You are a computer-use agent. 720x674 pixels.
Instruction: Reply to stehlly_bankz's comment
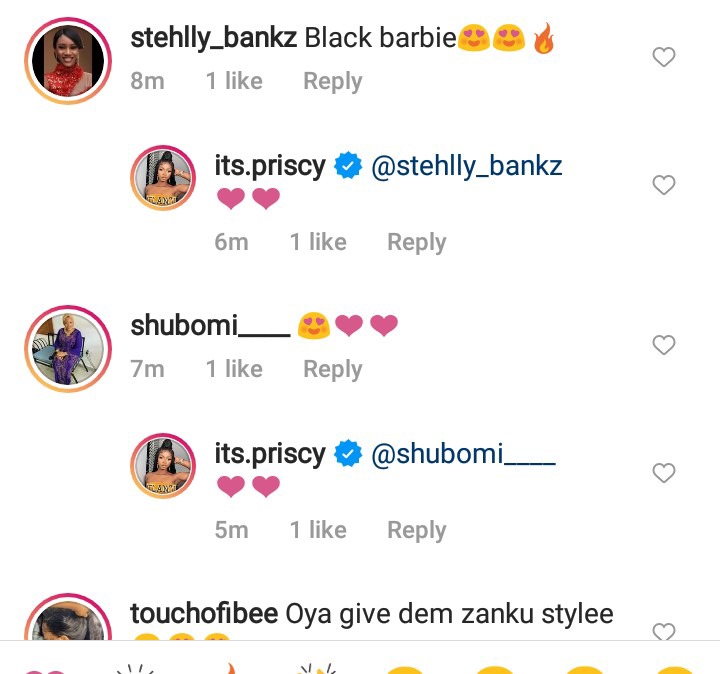click(x=333, y=81)
